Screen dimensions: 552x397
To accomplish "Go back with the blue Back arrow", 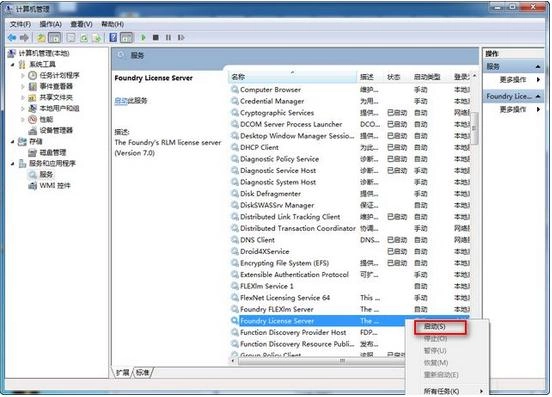I will [12, 37].
